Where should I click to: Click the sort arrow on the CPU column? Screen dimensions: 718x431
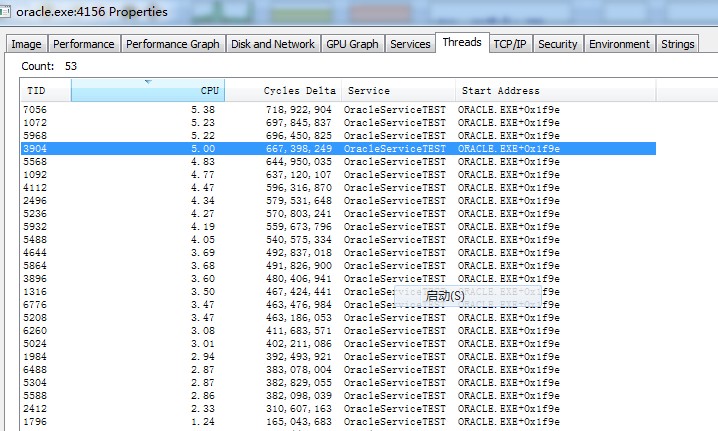(148, 82)
